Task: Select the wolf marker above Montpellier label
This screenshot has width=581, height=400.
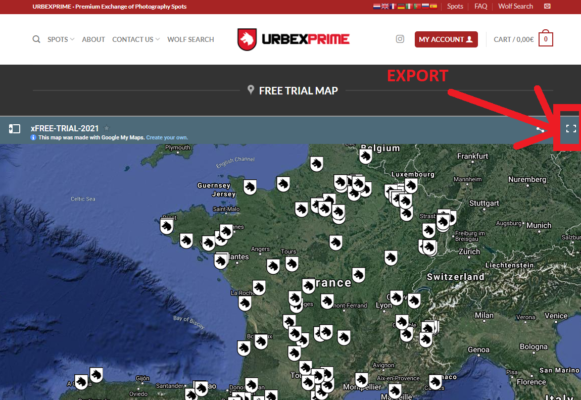Action: [x=361, y=380]
